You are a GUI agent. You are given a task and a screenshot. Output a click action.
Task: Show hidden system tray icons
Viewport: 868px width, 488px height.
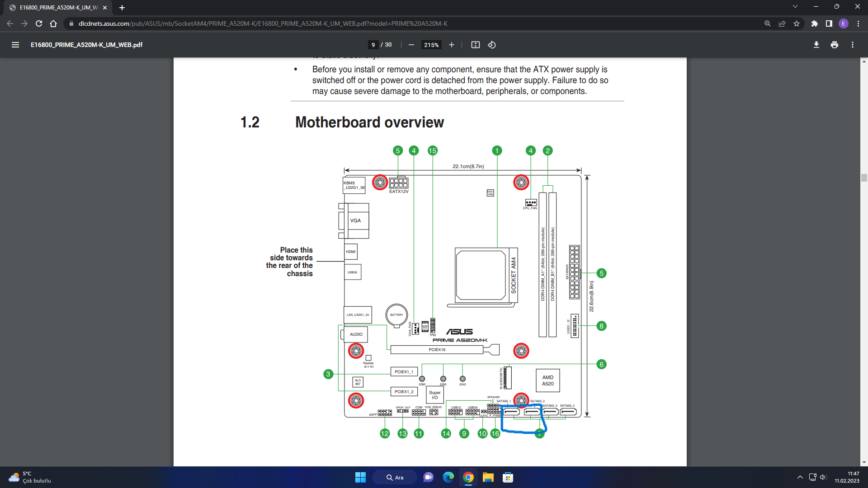pos(800,477)
